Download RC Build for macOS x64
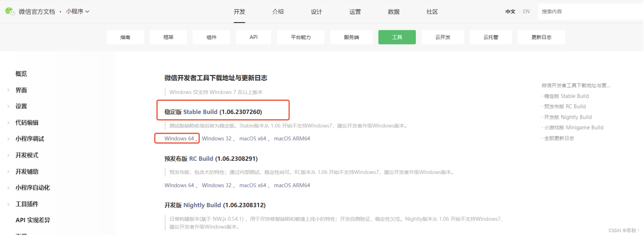Screen dimensions: 644x236 click(x=253, y=185)
